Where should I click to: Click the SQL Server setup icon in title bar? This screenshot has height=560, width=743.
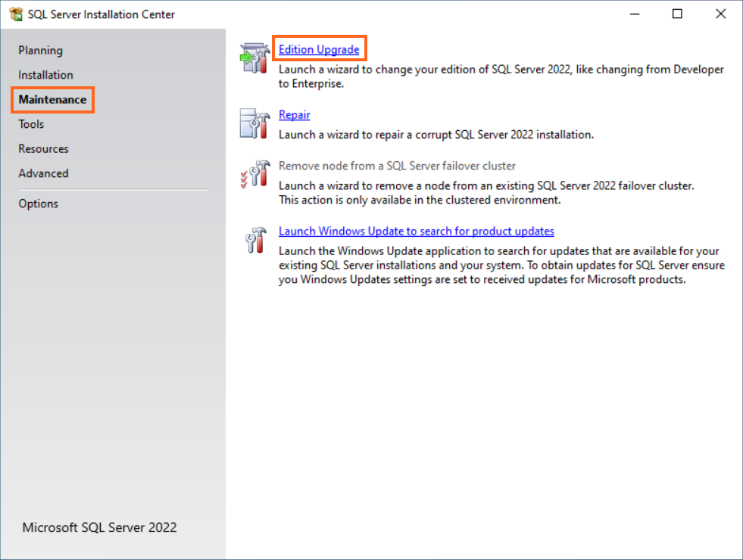point(16,14)
